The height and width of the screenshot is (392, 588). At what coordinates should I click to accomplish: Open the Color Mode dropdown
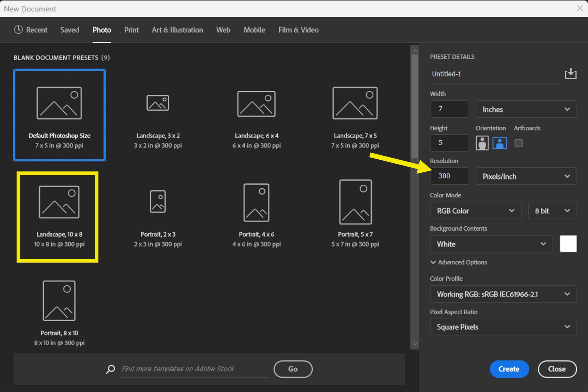click(x=475, y=211)
